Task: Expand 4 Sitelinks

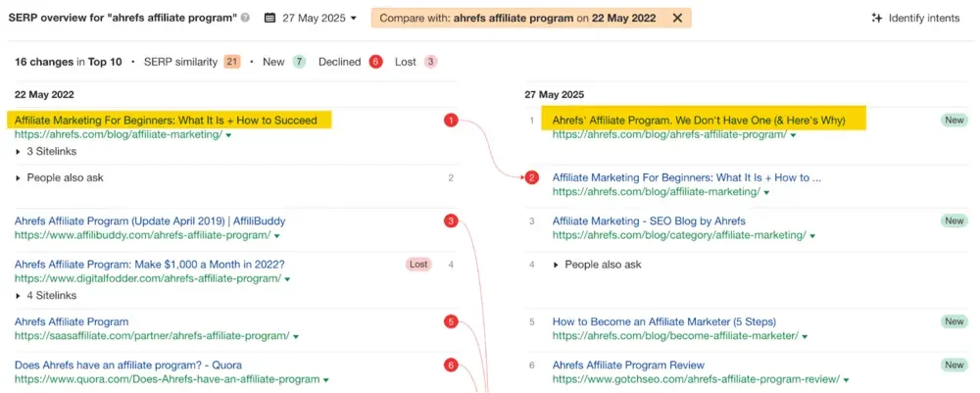Action: (46, 296)
